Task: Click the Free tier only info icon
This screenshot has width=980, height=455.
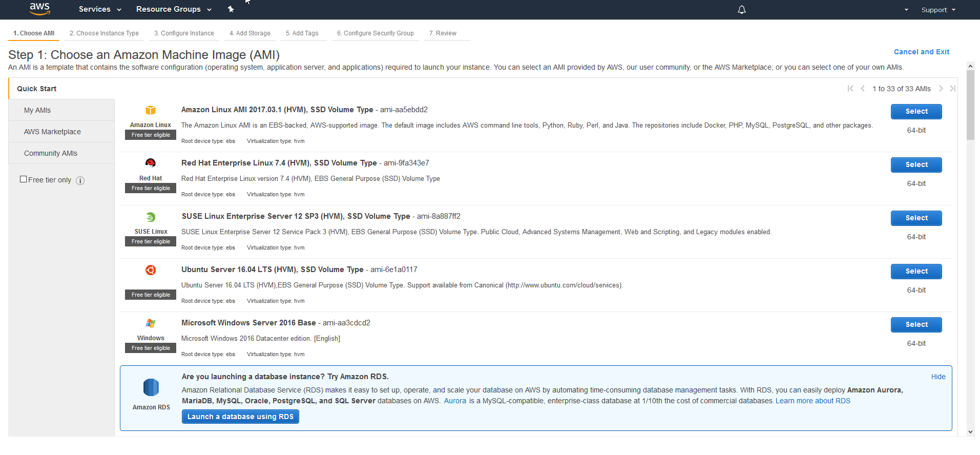Action: [x=80, y=180]
